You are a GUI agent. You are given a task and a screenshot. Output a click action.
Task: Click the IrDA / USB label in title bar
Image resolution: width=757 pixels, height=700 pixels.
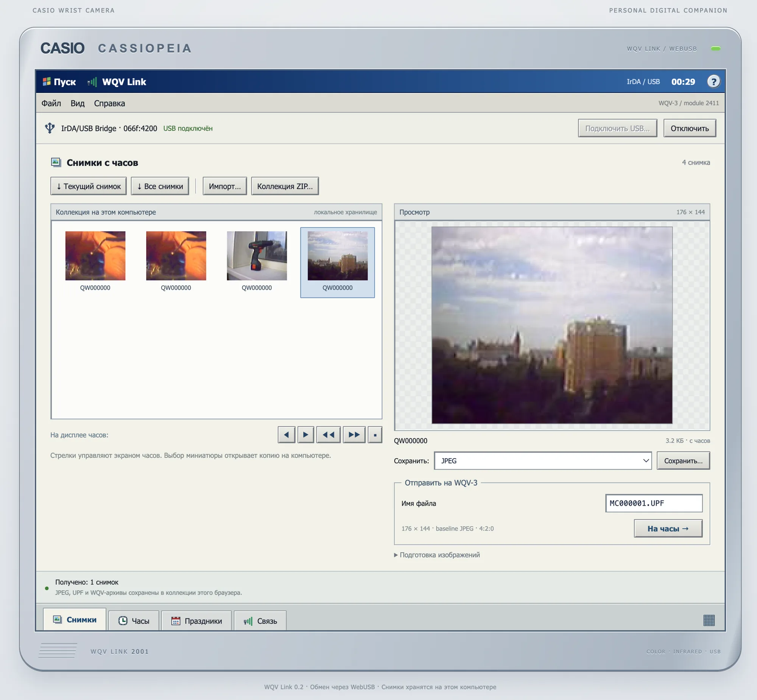(643, 82)
